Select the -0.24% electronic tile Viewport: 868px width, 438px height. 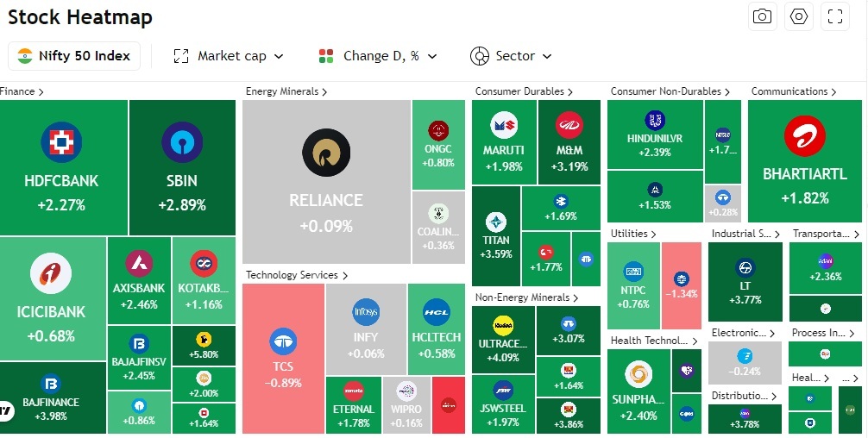pyautogui.click(x=745, y=363)
